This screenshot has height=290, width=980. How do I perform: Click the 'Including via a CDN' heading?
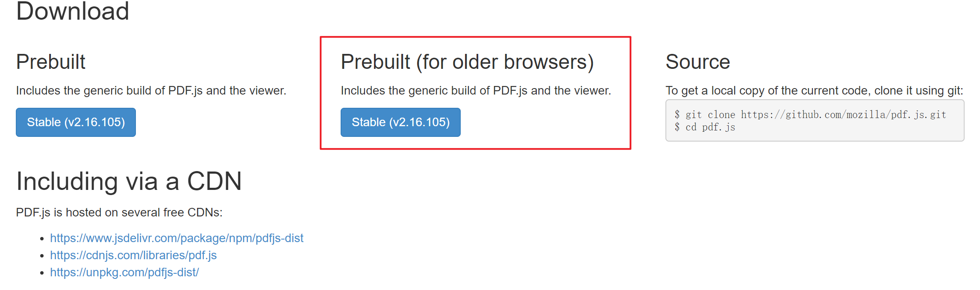pos(129,181)
